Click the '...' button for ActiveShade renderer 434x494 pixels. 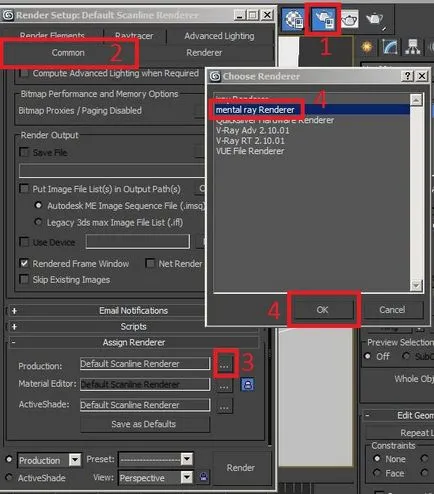[224, 406]
